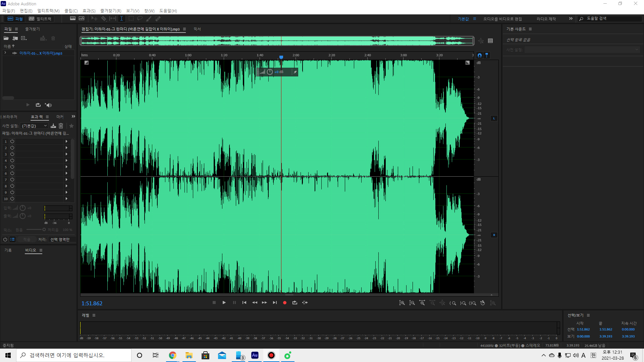The height and width of the screenshot is (362, 644).
Task: Toggle loop playback in transport controls
Action: click(295, 303)
